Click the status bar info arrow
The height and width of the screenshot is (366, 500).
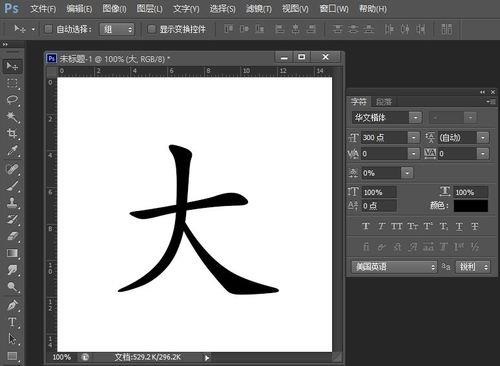(x=207, y=358)
